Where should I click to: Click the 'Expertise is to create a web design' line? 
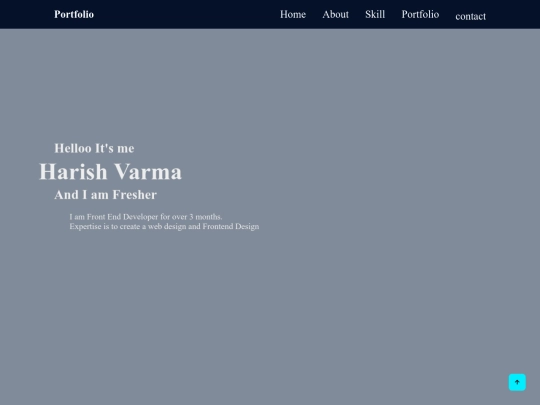coord(164,226)
